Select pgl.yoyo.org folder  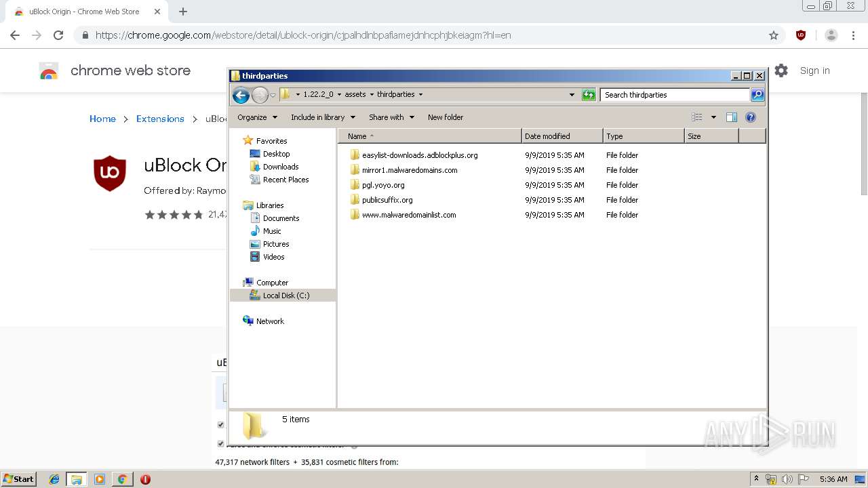(383, 185)
